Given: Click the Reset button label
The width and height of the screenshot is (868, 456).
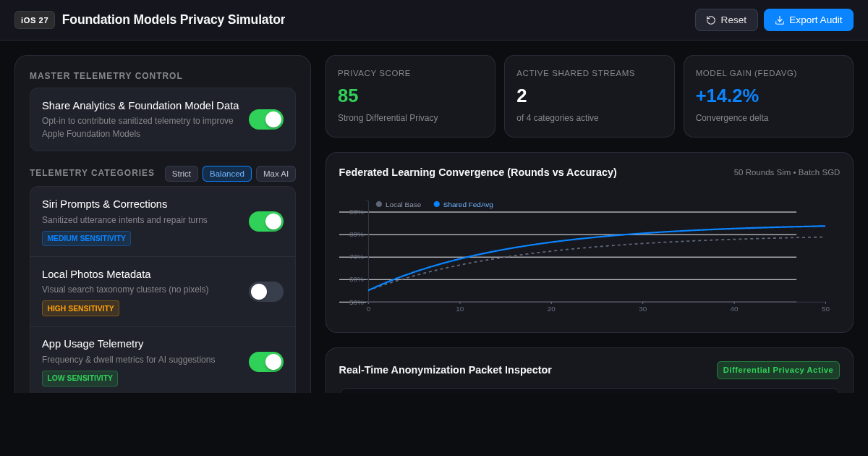Looking at the screenshot, I should coord(733,20).
